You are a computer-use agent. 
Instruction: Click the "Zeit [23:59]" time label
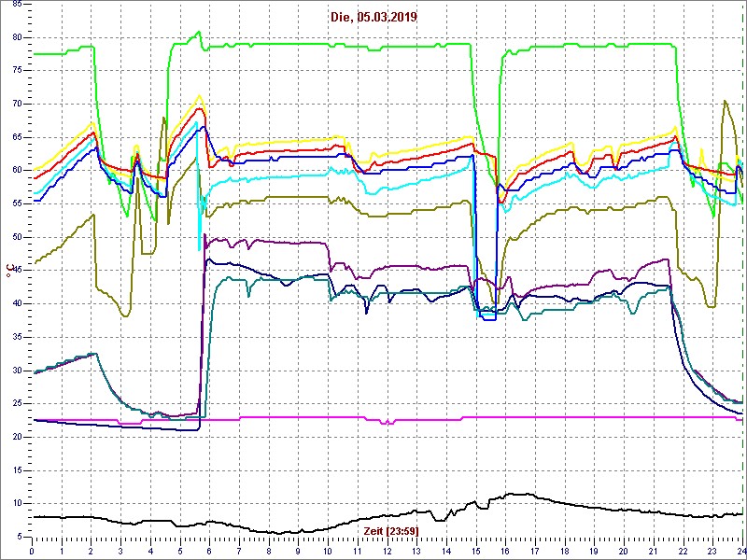390,530
